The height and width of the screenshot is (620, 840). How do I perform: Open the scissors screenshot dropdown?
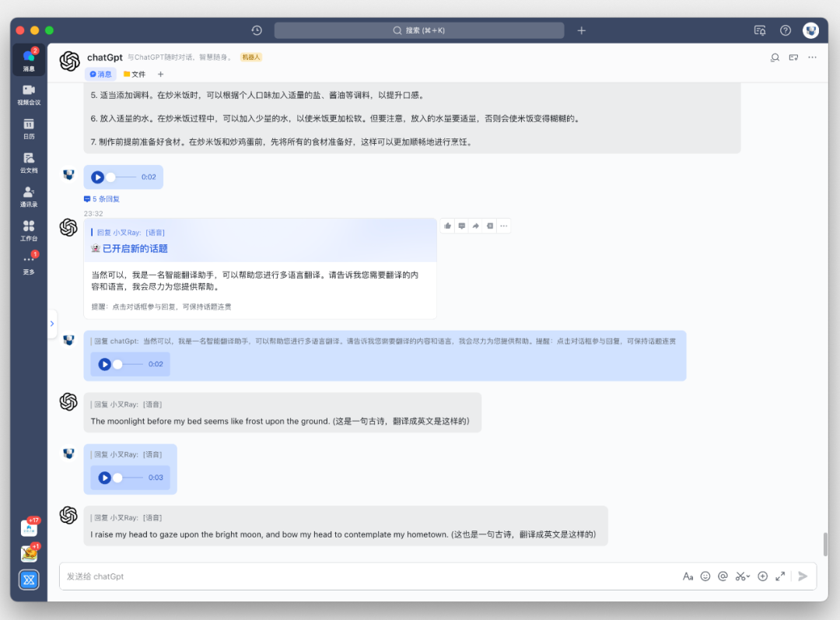click(743, 576)
